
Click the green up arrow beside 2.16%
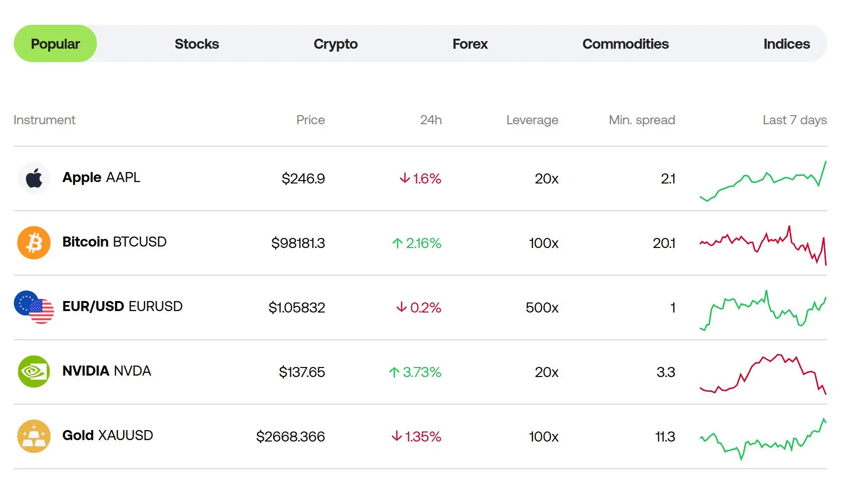[397, 243]
